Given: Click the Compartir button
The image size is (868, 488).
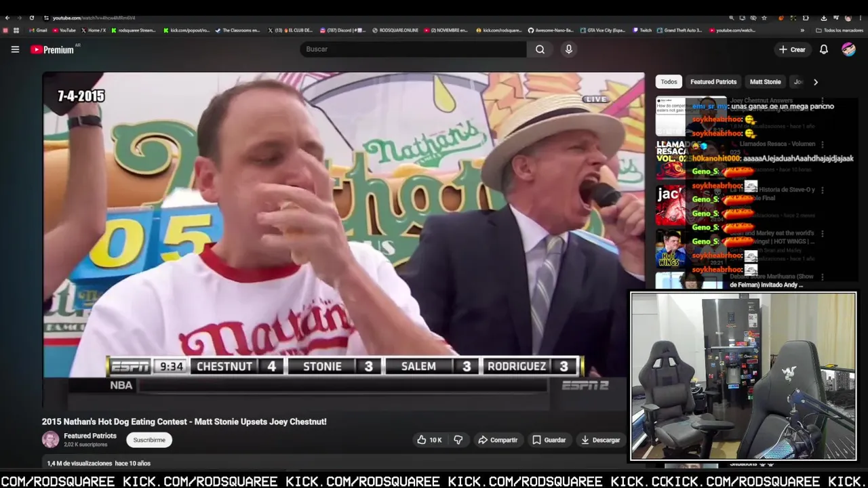Looking at the screenshot, I should [x=498, y=440].
